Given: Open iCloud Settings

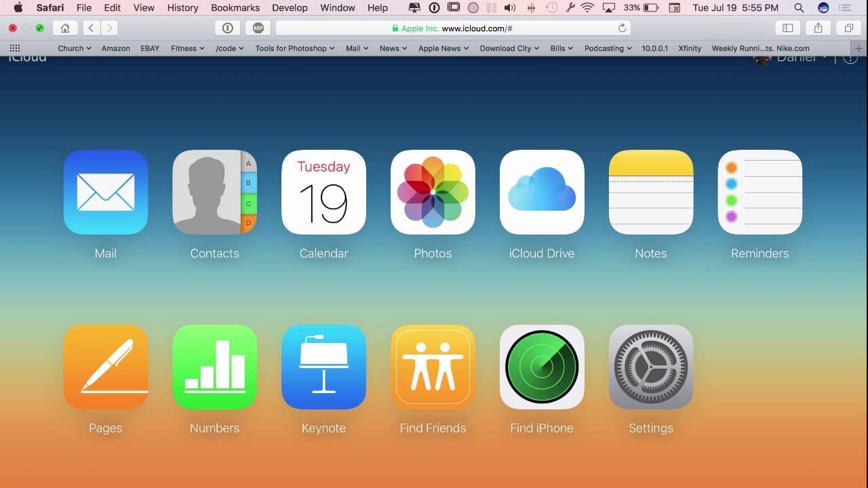Looking at the screenshot, I should point(650,367).
